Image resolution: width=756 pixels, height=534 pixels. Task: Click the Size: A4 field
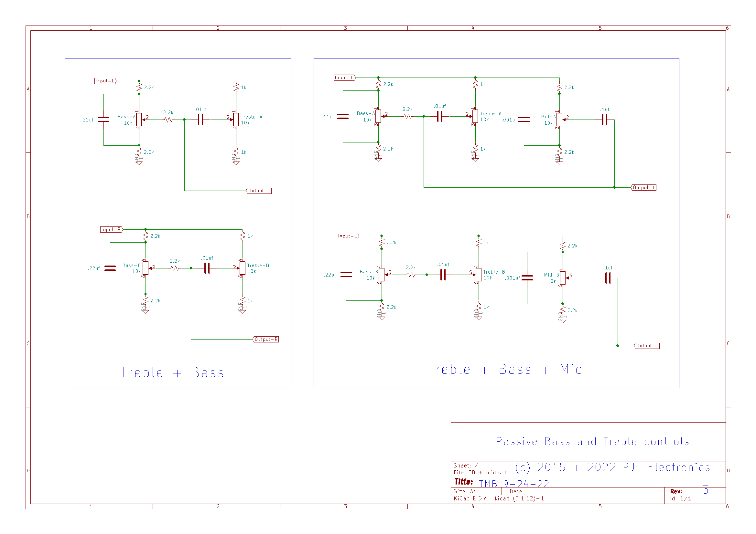tap(465, 491)
